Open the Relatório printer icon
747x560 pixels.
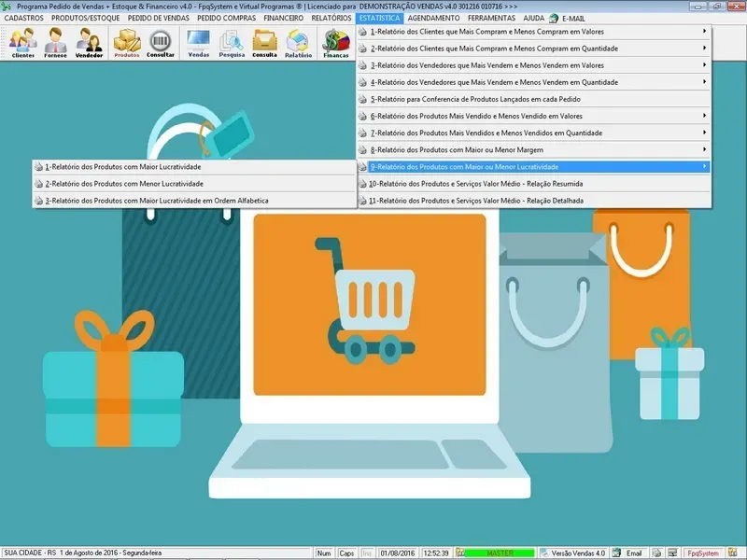point(299,43)
